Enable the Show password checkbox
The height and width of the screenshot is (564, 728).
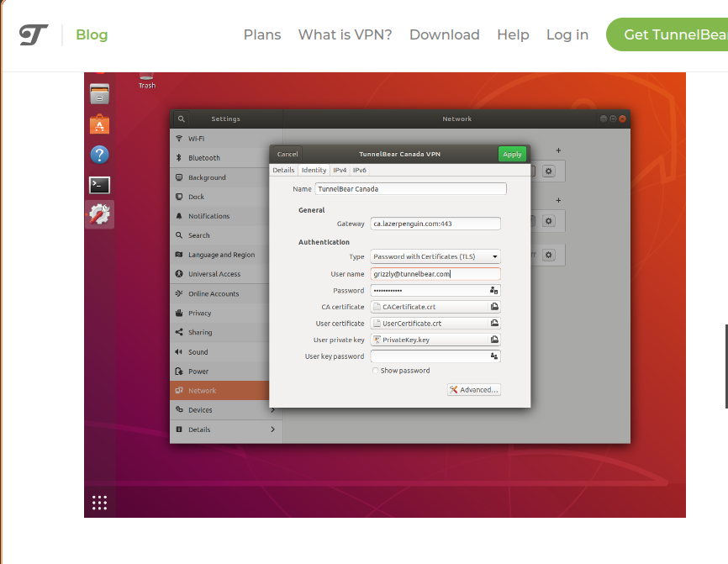[375, 371]
